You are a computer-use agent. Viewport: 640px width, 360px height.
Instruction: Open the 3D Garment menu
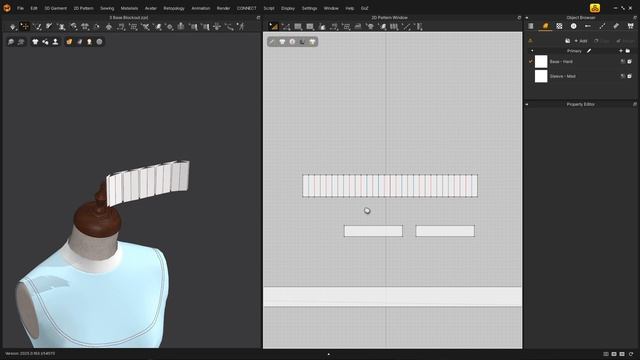pyautogui.click(x=56, y=8)
